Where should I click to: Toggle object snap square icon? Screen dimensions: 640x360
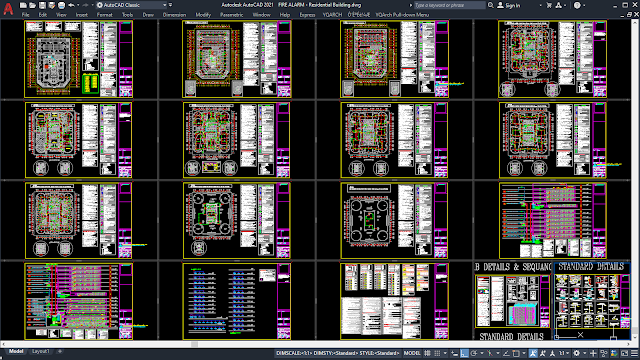click(x=516, y=353)
